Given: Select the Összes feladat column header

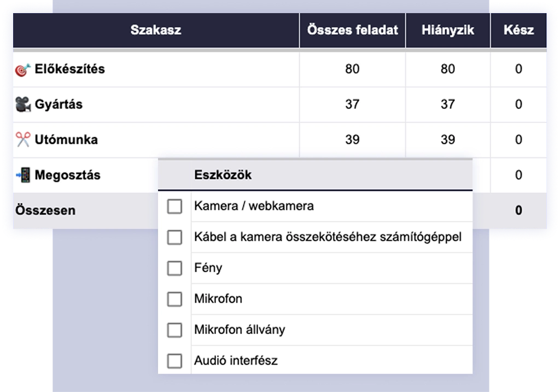Looking at the screenshot, I should click(x=352, y=30).
